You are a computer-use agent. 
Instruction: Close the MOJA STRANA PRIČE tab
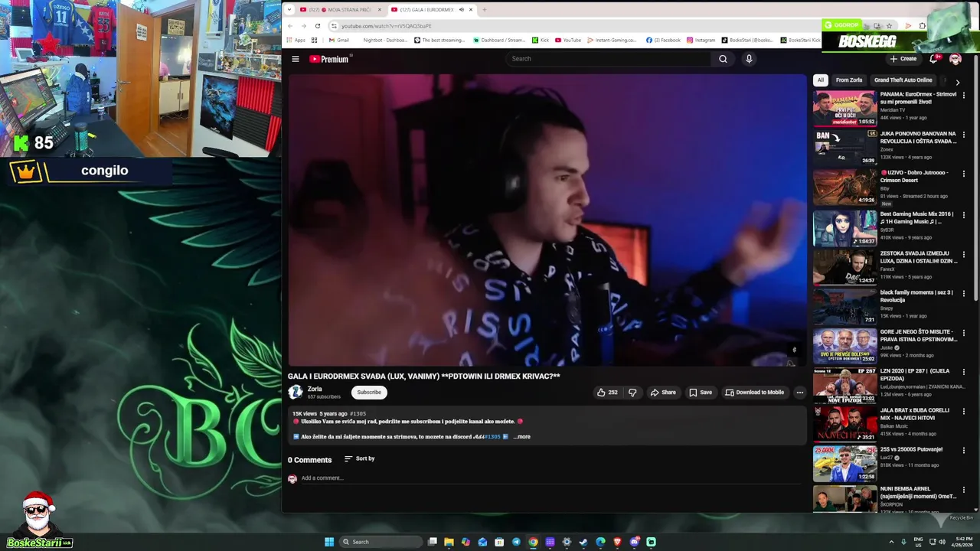click(379, 10)
